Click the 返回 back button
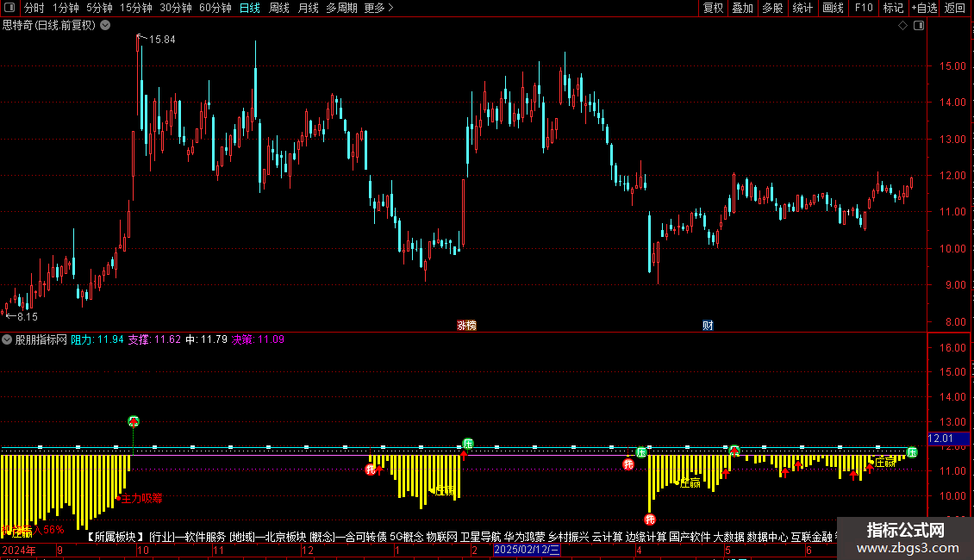The image size is (974, 560). [x=955, y=8]
